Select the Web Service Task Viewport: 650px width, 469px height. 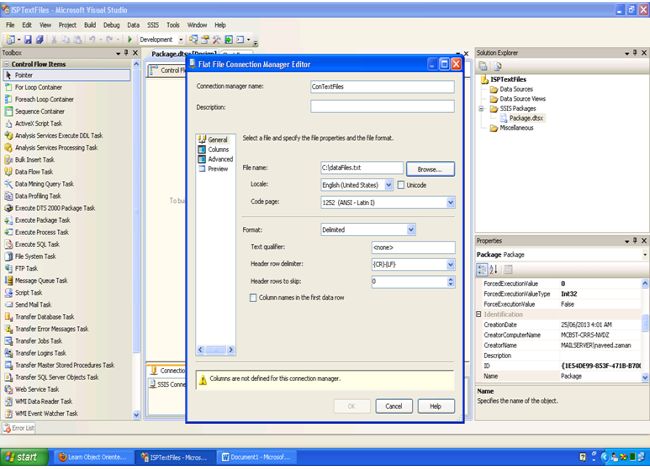coord(37,389)
